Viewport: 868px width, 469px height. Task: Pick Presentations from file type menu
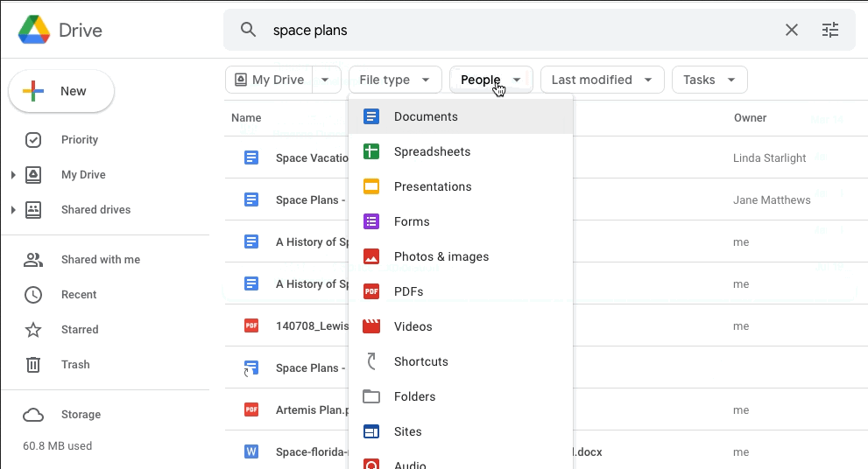433,186
